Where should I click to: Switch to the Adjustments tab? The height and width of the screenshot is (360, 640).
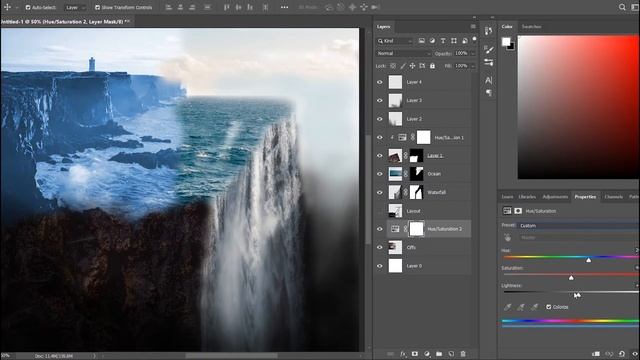(555, 197)
